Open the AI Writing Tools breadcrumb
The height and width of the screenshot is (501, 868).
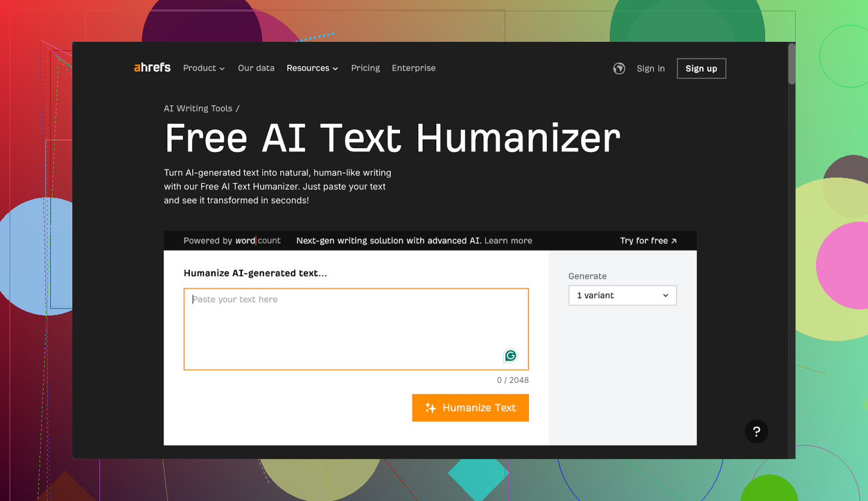tap(198, 109)
